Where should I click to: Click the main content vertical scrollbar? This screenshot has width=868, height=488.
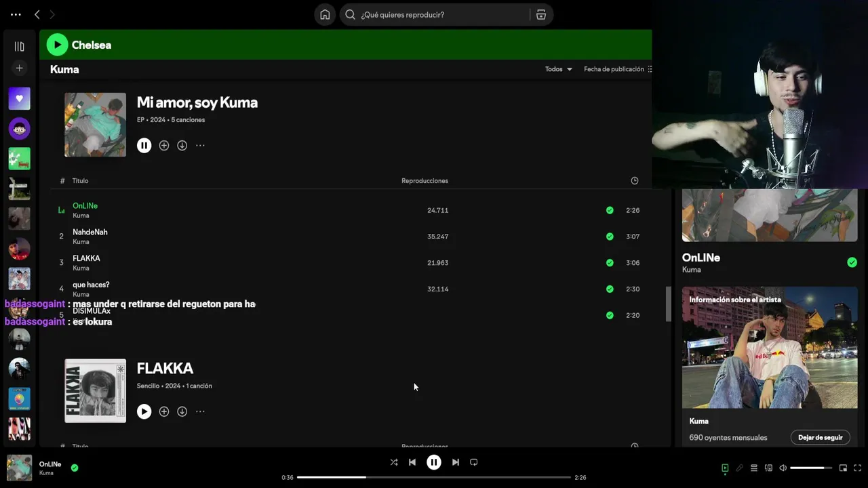[x=668, y=304]
